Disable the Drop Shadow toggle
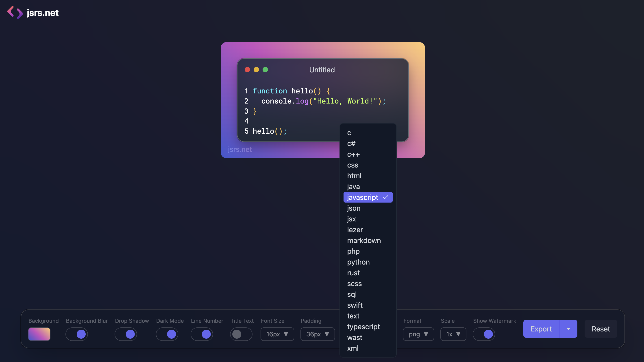 [126, 334]
